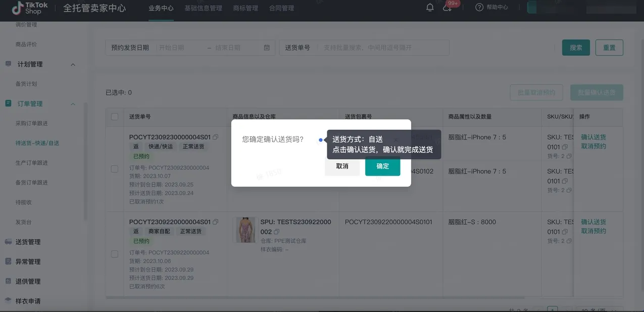The height and width of the screenshot is (312, 644).
Task: Collapse the 计划管理 section chevron
Action: 73,65
